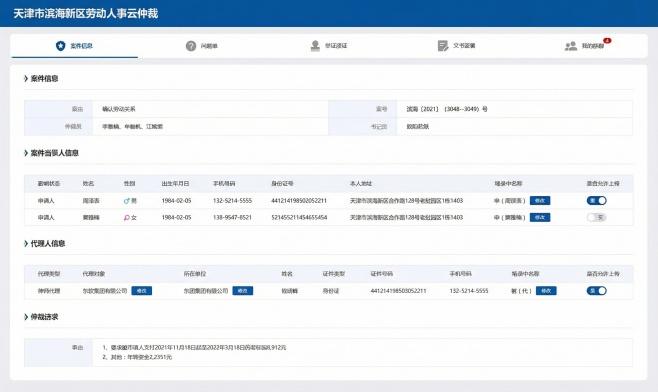Click 修改 next to agent target 东软集团有限公司

click(141, 290)
